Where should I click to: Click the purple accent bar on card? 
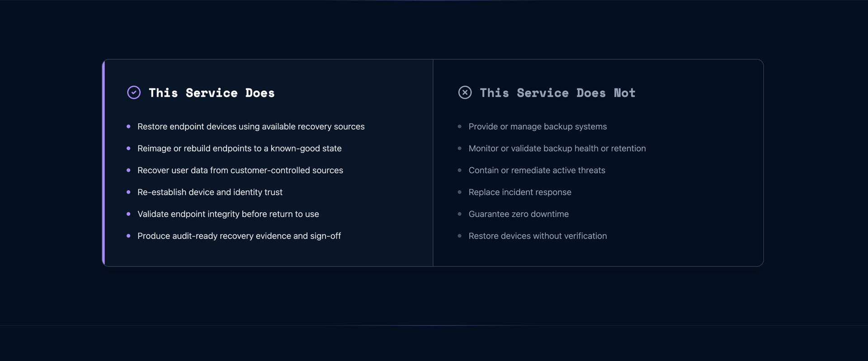pos(104,163)
